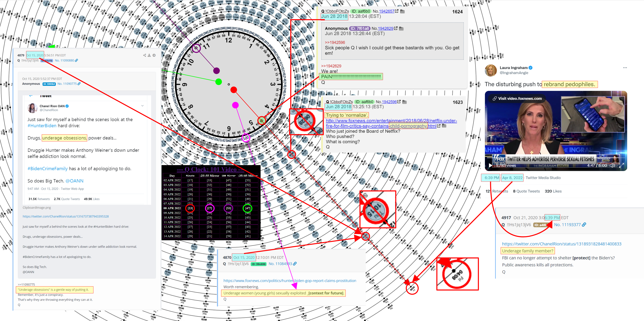644x321 pixels.
Task: Open the foxnews.com netflix-under-fire article link
Action: tap(391, 123)
